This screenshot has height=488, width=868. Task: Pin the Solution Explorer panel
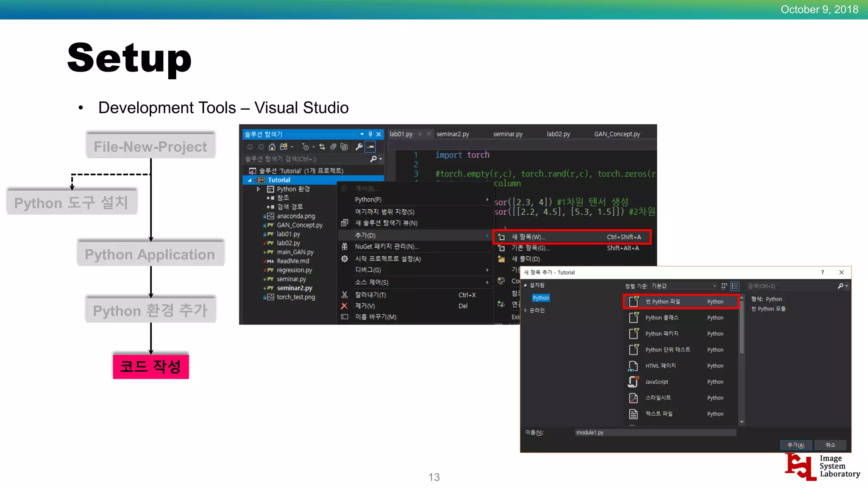pos(370,134)
